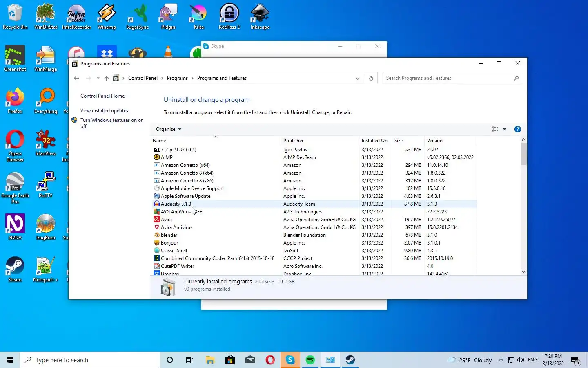Open the ImgBurn desktop shortcut
The height and width of the screenshot is (368, 588).
[x=46, y=227]
